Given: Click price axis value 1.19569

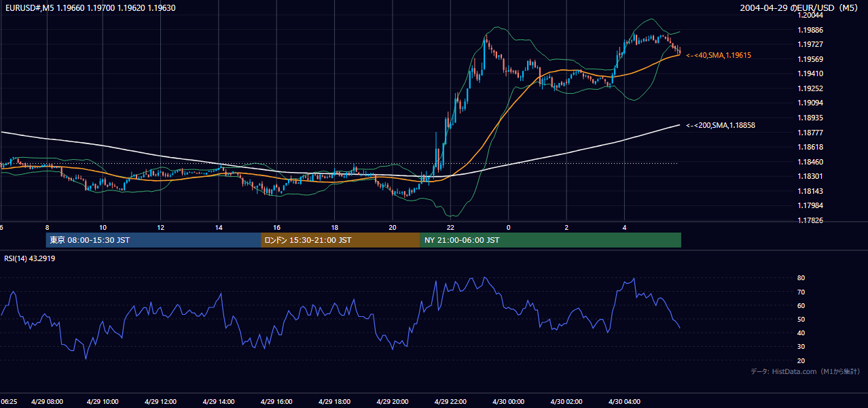Looking at the screenshot, I should [x=810, y=59].
